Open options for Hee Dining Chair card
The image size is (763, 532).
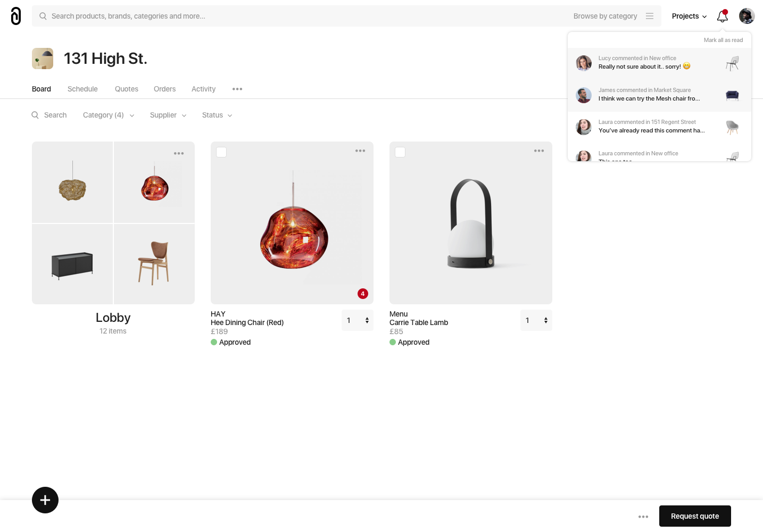click(x=360, y=151)
